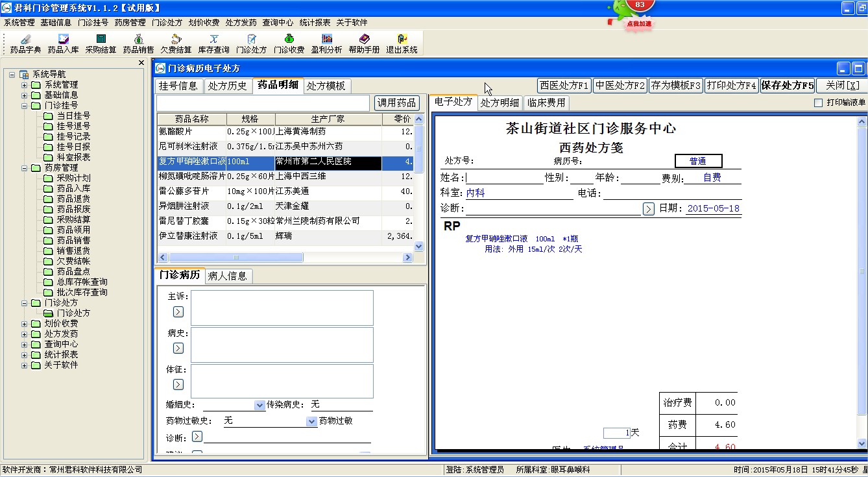Switch to the 病人信息 tab
The width and height of the screenshot is (868, 477).
point(228,276)
